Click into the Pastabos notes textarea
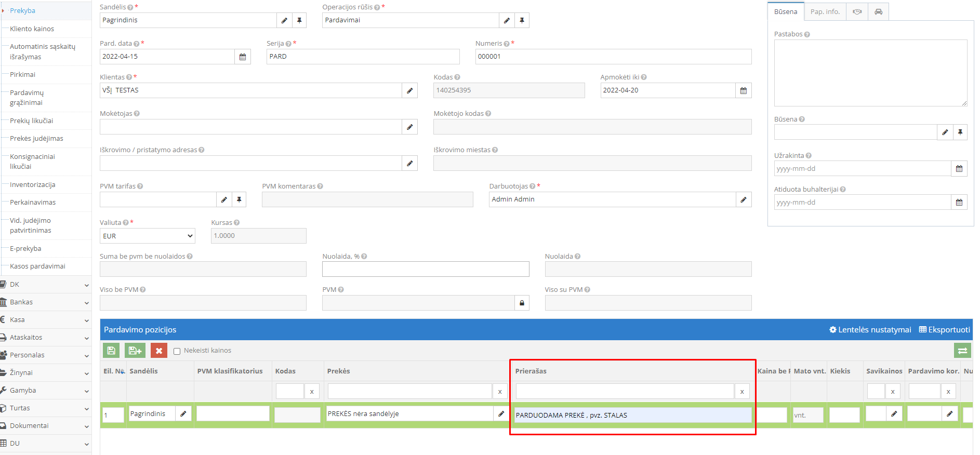 (870, 73)
